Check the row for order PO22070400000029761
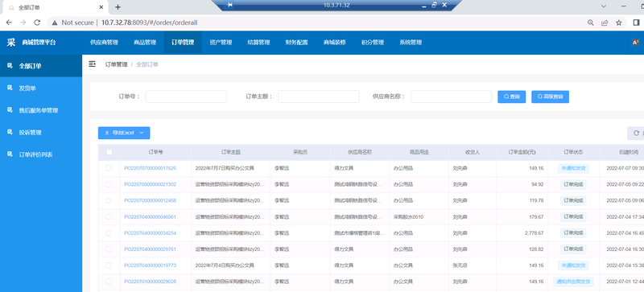Viewport: 644px width, 292px height. coord(109,249)
